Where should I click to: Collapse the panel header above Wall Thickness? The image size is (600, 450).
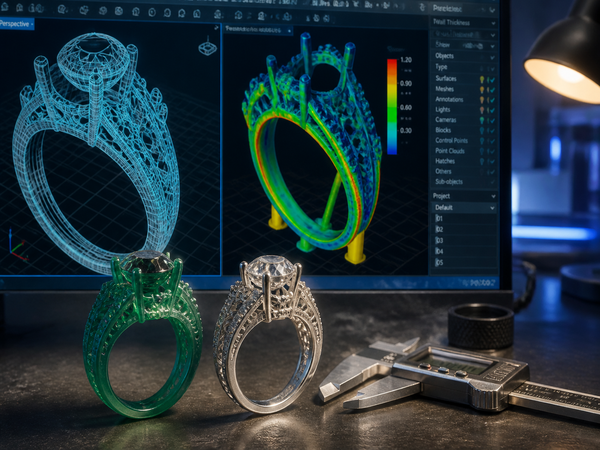coord(492,10)
